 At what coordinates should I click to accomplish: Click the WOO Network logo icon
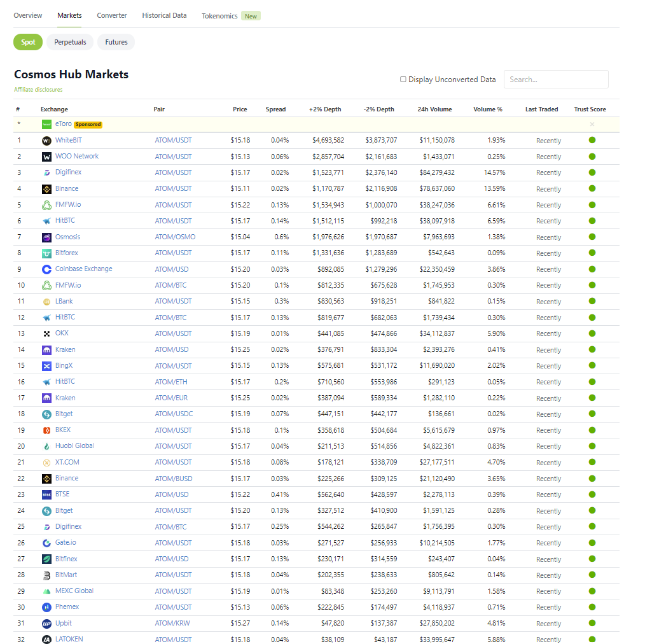46,157
